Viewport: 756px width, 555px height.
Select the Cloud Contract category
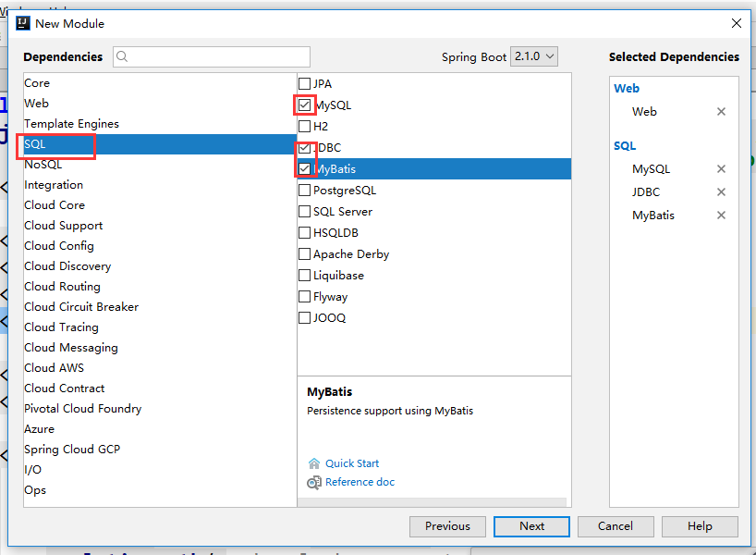160,388
